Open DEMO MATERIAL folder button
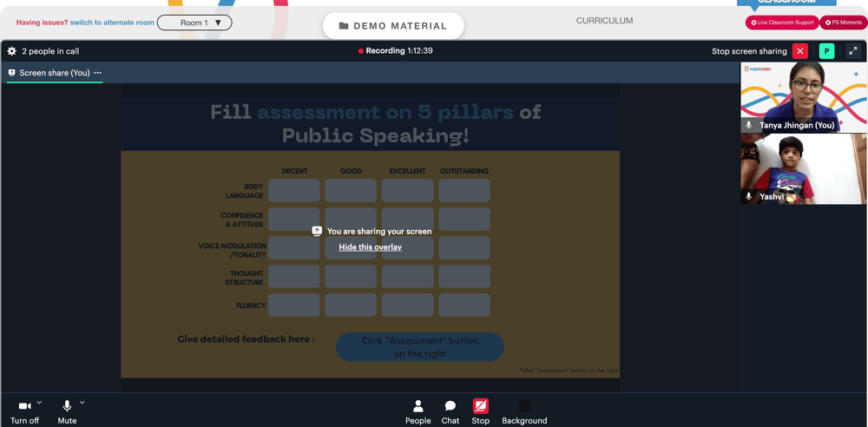This screenshot has width=868, height=427. 393,25
